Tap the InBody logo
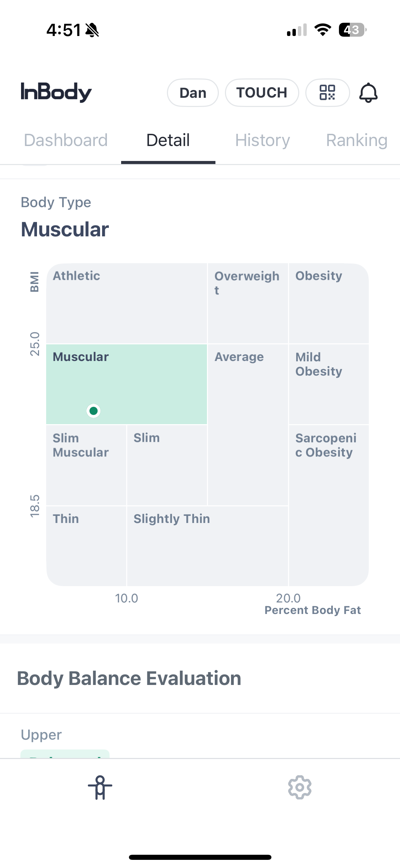The image size is (400, 868). pos(56,92)
